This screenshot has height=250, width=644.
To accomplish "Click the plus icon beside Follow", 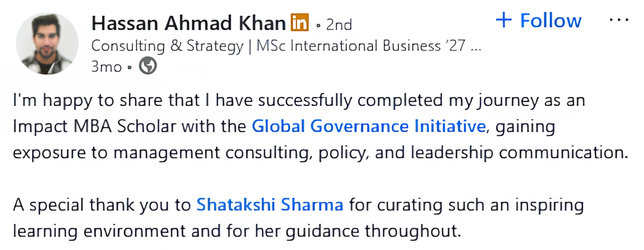I will coord(504,20).
